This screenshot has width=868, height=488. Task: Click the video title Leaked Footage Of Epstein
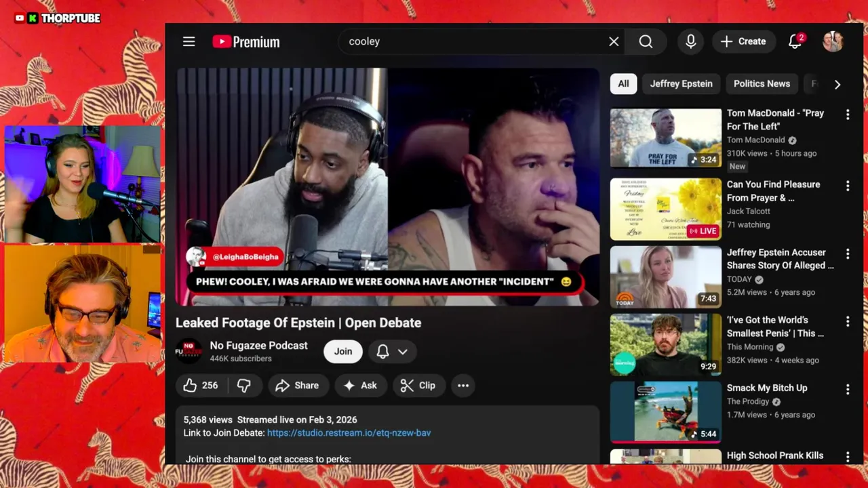298,323
